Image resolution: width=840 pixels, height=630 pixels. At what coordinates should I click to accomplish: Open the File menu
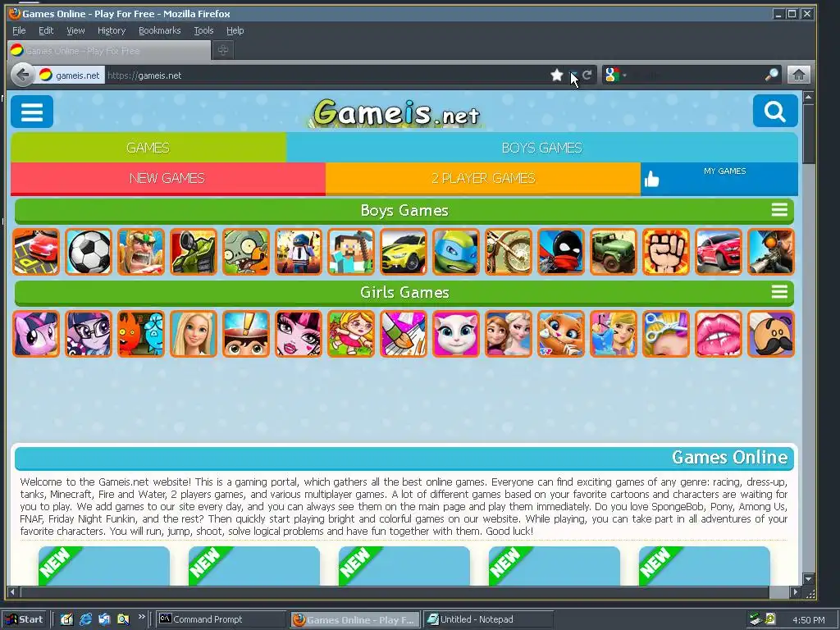click(x=19, y=30)
